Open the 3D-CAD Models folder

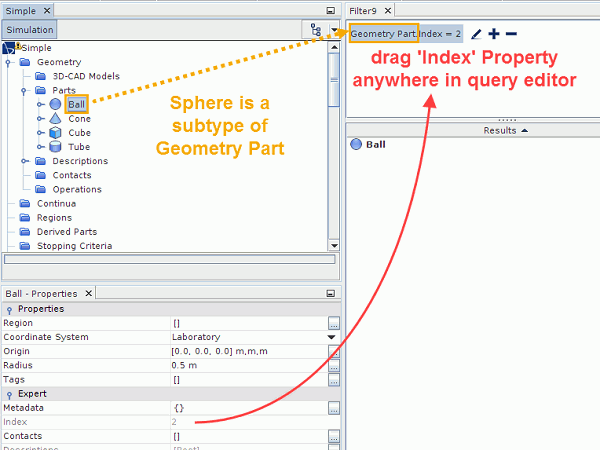pyautogui.click(x=85, y=76)
